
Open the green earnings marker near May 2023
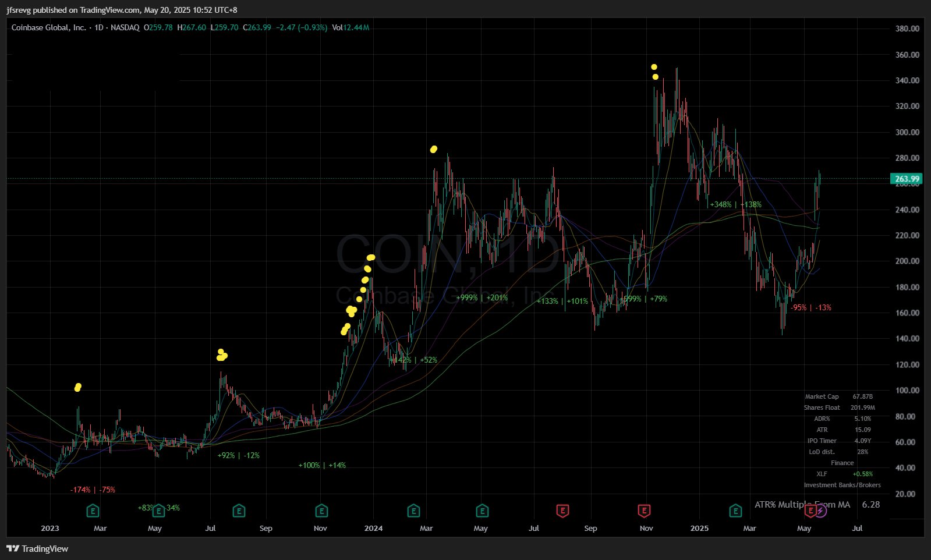point(158,511)
